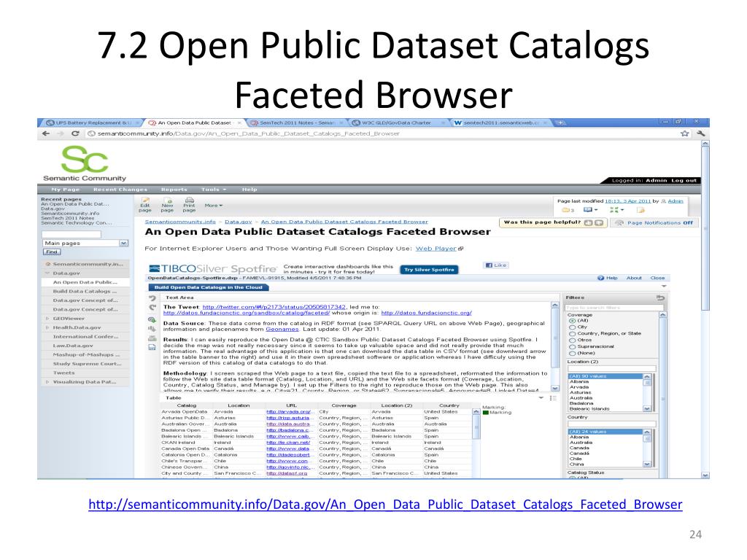Click the filters icon in Spotfire's left toolbar
The image size is (747, 560).
pos(152,319)
